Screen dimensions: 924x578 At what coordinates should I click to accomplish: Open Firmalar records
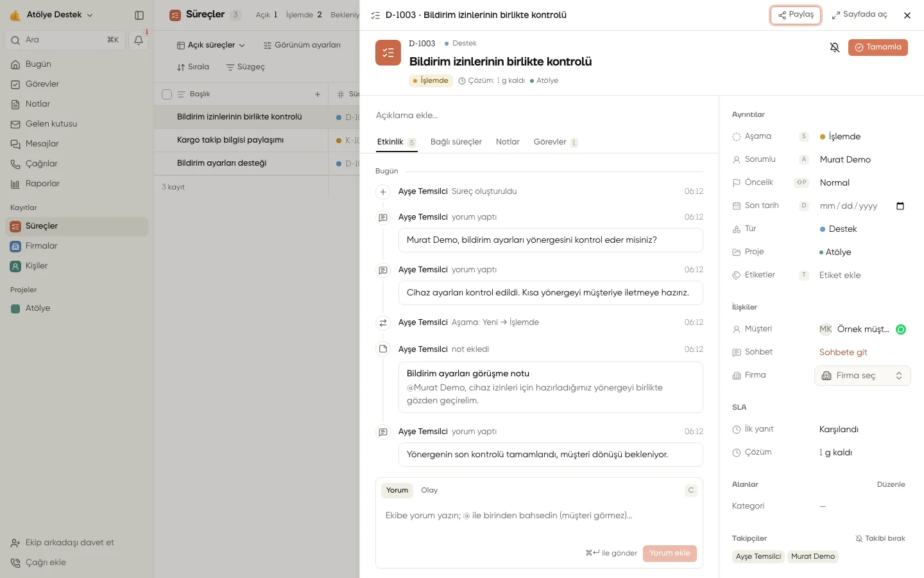pos(76,246)
